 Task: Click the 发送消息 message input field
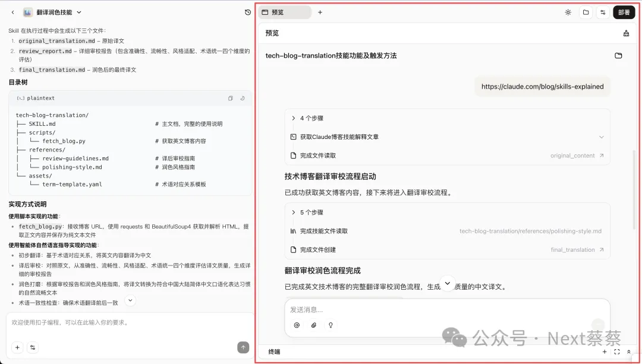click(440, 309)
